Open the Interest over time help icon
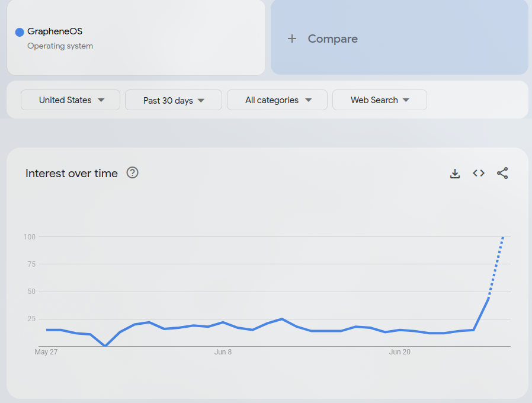The height and width of the screenshot is (403, 532). (132, 173)
